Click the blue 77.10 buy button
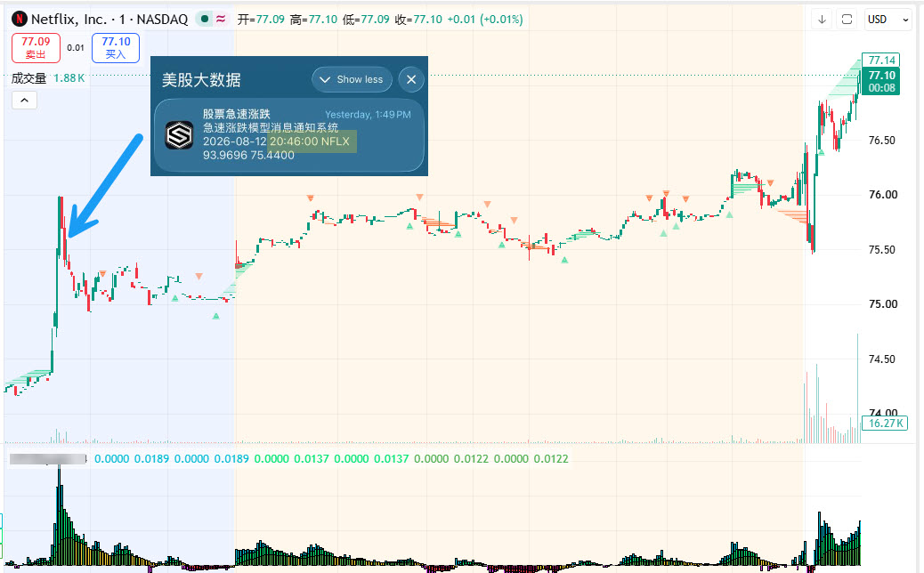 pyautogui.click(x=116, y=48)
